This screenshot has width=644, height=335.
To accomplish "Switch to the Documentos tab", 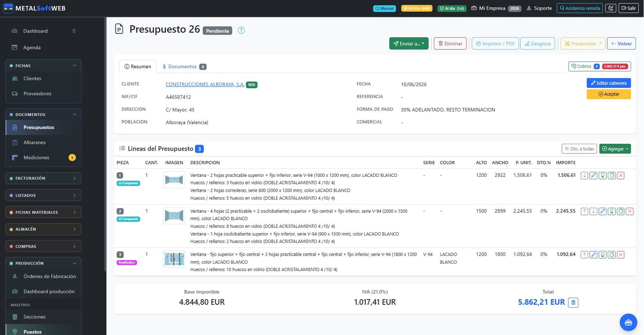I will (184, 66).
